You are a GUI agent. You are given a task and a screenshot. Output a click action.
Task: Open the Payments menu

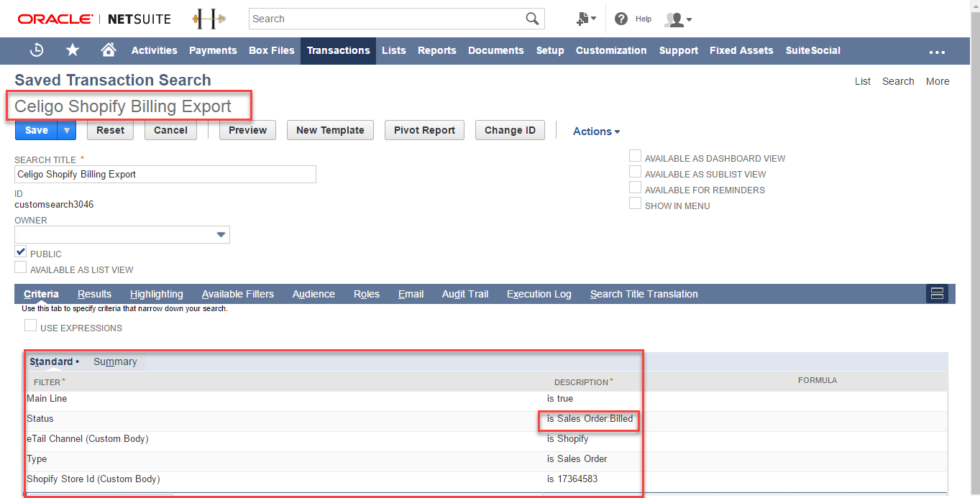pos(213,50)
